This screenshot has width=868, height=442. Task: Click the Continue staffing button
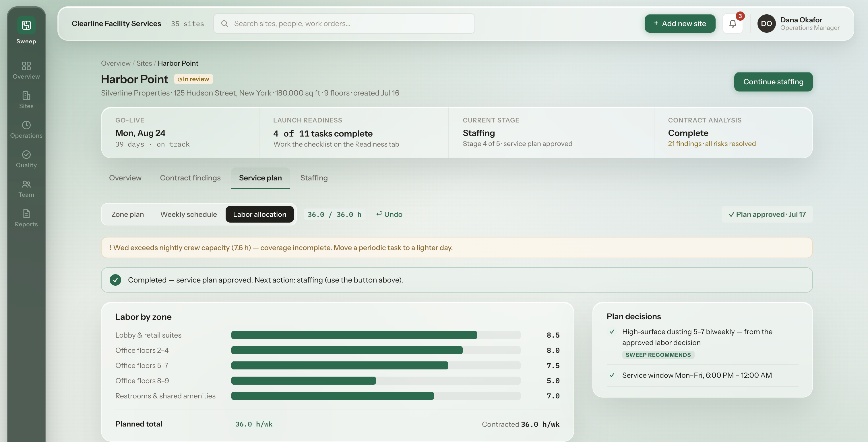coord(773,82)
